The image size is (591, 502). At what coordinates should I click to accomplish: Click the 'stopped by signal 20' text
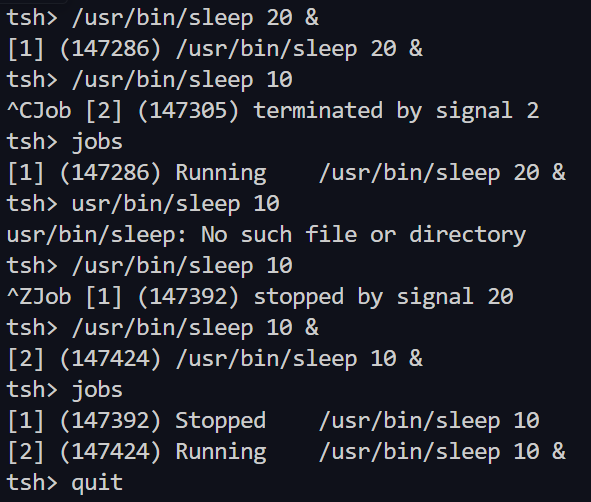pyautogui.click(x=383, y=296)
